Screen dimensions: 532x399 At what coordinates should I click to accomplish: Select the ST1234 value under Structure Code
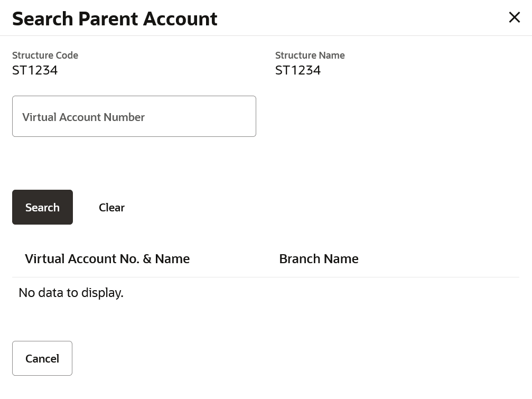pos(35,70)
